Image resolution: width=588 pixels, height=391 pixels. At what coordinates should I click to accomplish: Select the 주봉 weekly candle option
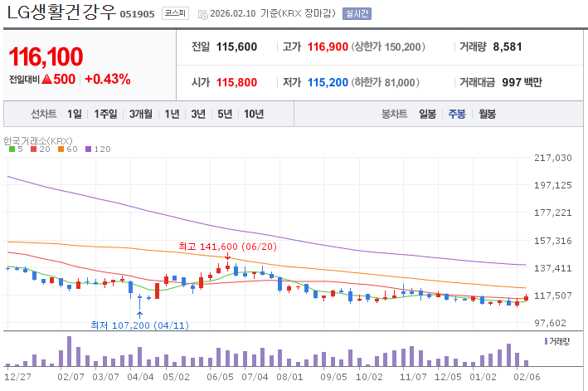tap(457, 114)
